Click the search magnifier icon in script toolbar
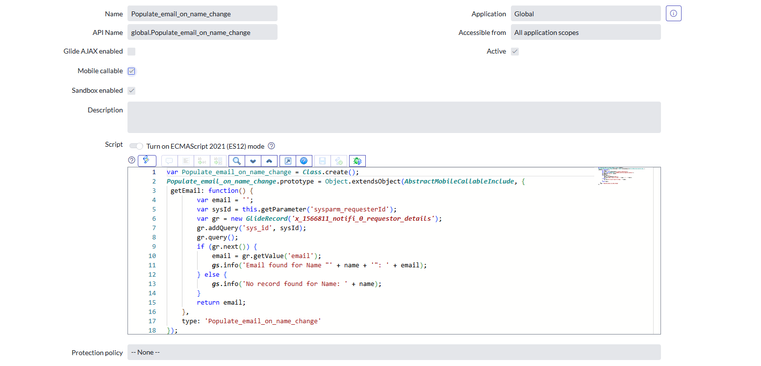The image size is (761, 366). (x=236, y=161)
